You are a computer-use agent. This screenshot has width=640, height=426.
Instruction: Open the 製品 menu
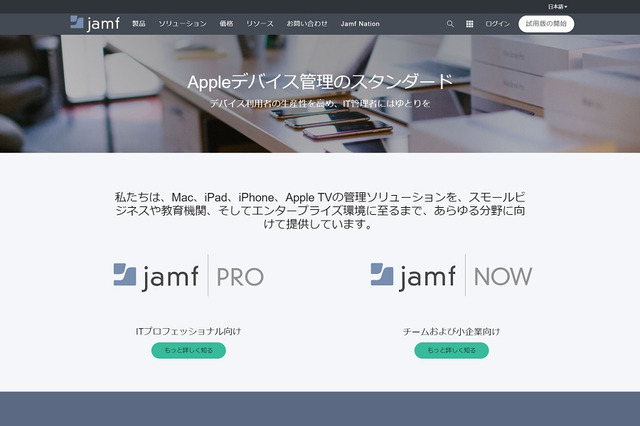pyautogui.click(x=139, y=24)
